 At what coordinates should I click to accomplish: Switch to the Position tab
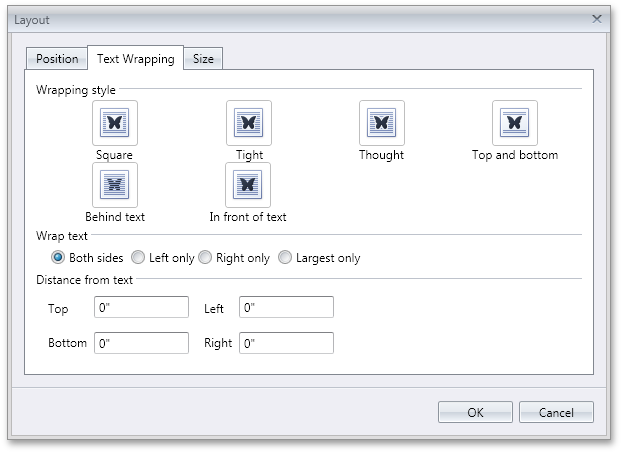pos(57,59)
